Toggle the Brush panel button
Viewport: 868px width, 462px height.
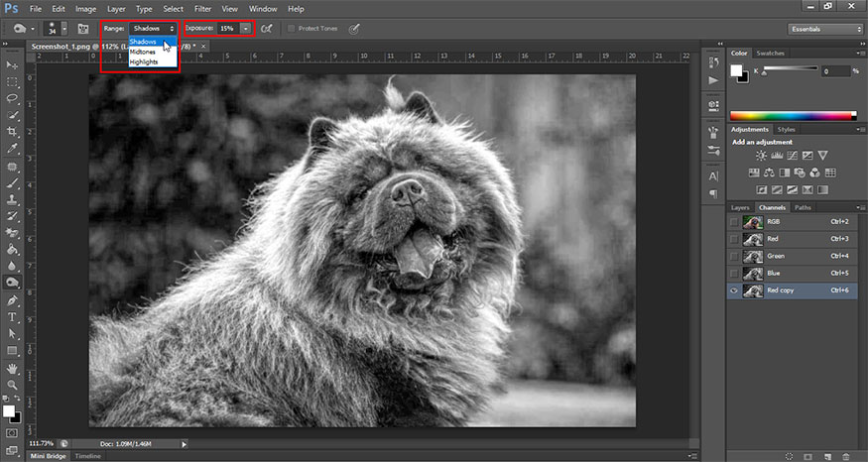[x=83, y=29]
